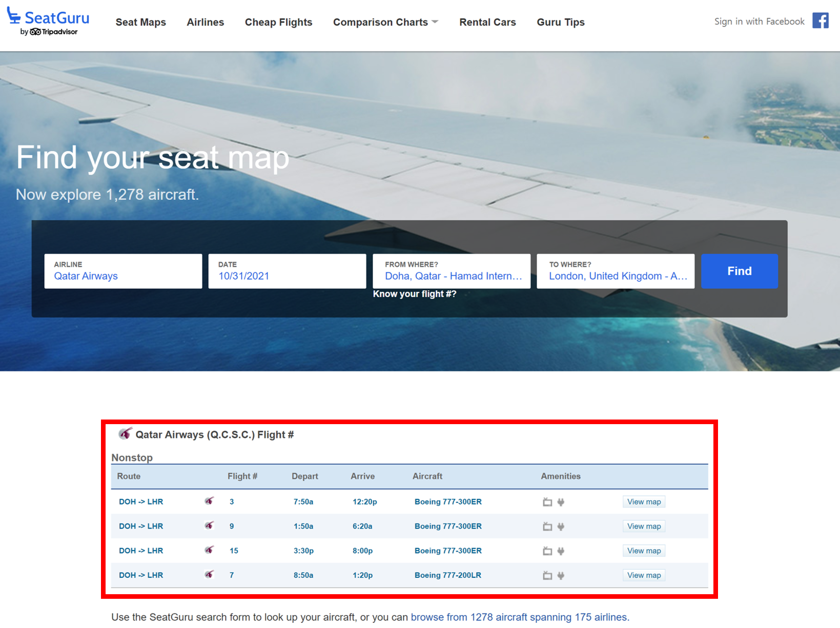Open Comparison Charts menu
Image resolution: width=840 pixels, height=628 pixels.
point(380,22)
